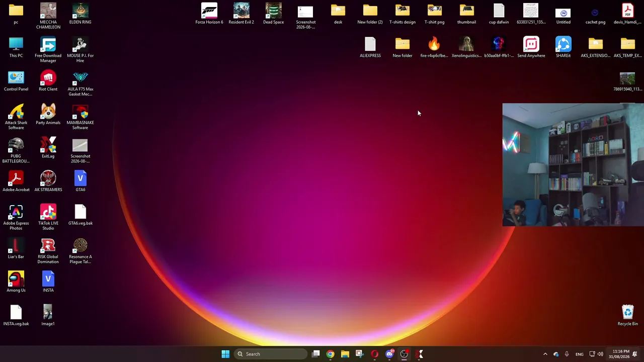Viewport: 644px width, 362px height.
Task: Open the INSTA project file icon
Action: point(48,283)
